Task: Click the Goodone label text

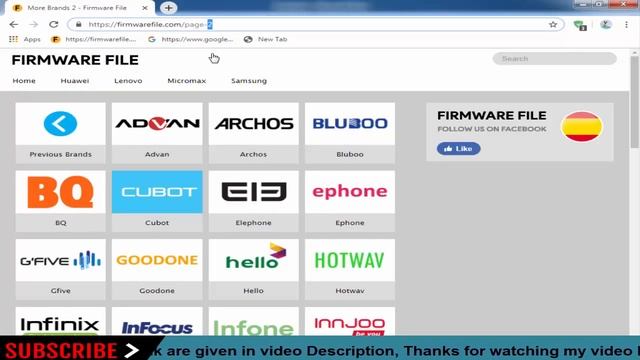Action: 157,291
